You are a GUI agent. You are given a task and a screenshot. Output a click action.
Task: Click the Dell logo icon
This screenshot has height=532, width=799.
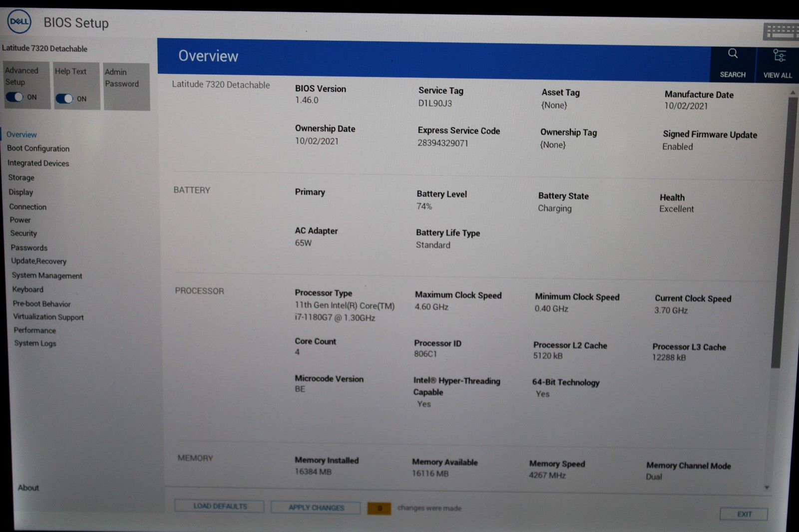point(19,21)
